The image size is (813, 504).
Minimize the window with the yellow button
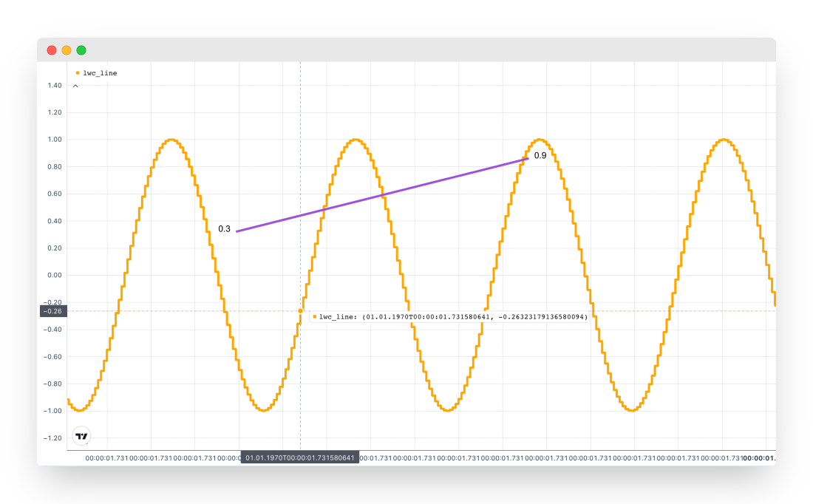(67, 50)
